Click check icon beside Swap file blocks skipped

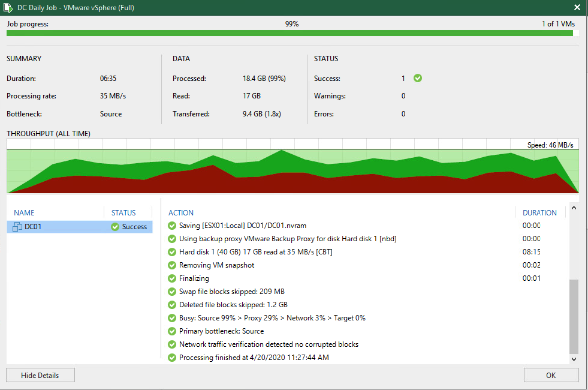point(172,291)
